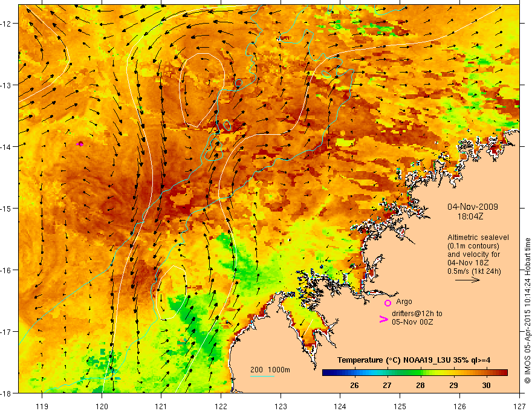Screen dimensions: 532x411
Task: Click the -16 latitude axis label
Action: click(x=6, y=270)
